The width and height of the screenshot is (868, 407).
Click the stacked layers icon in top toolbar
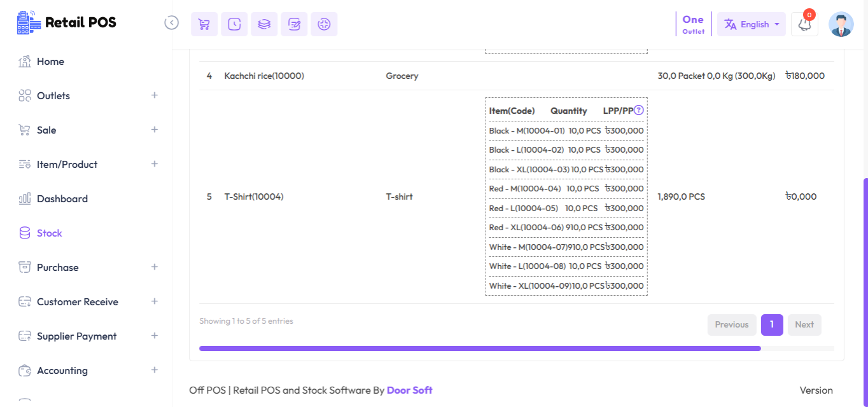click(264, 24)
